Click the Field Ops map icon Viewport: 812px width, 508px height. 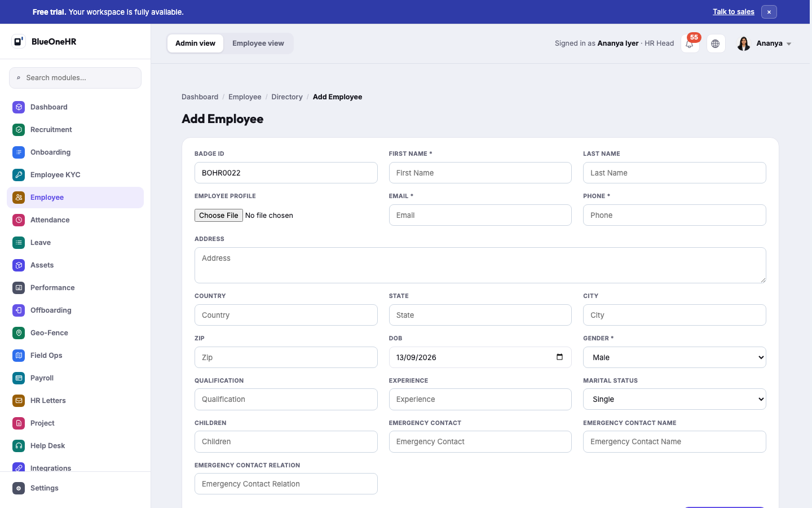(19, 356)
